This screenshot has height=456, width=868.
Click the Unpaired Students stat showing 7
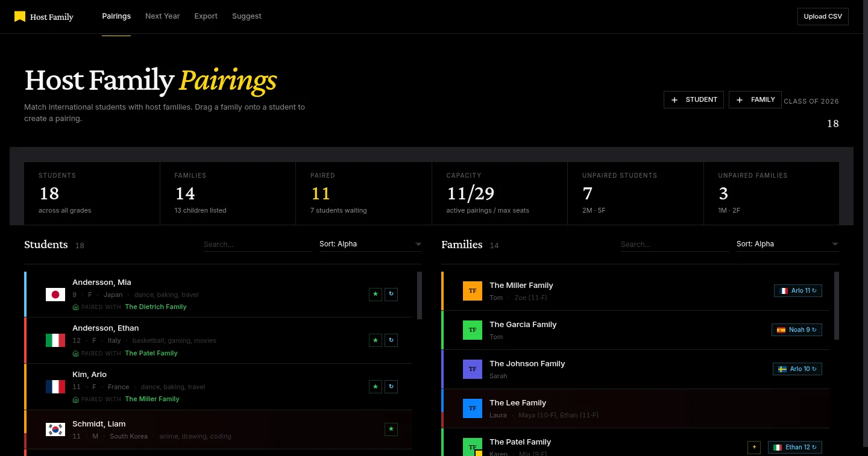tap(635, 193)
